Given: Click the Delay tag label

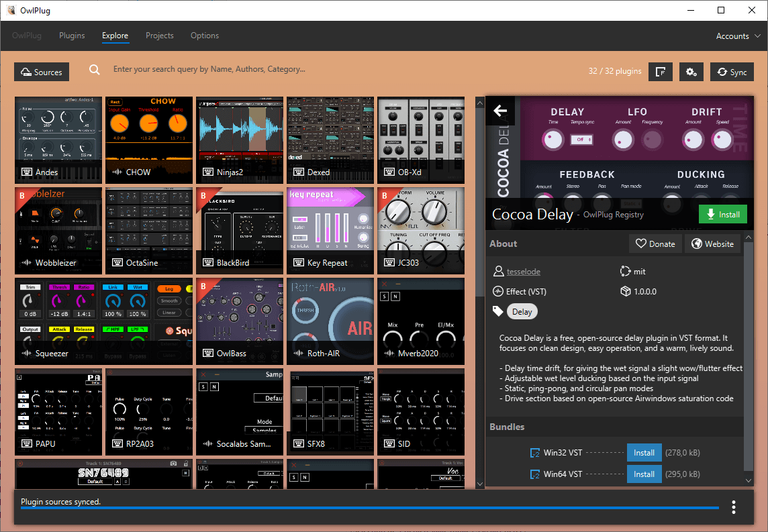Looking at the screenshot, I should click(522, 311).
